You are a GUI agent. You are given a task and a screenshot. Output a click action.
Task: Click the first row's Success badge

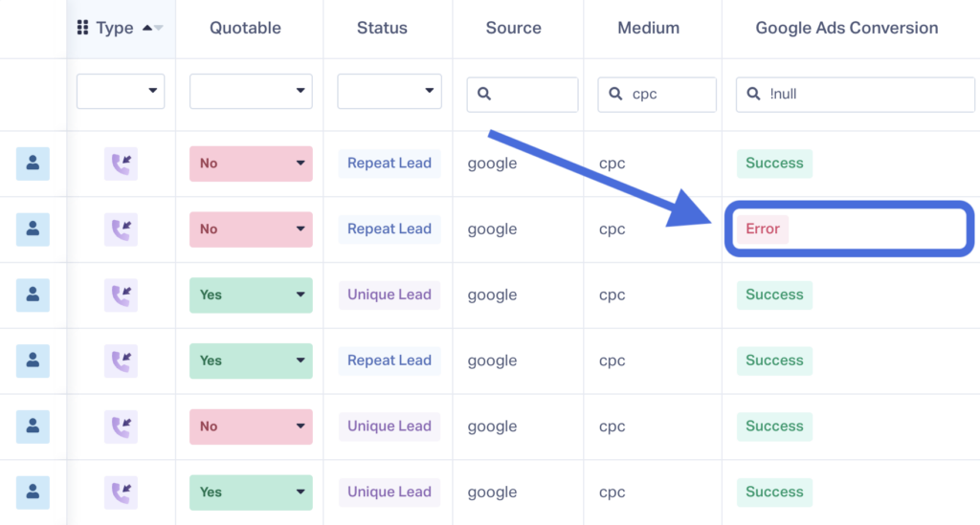click(774, 164)
